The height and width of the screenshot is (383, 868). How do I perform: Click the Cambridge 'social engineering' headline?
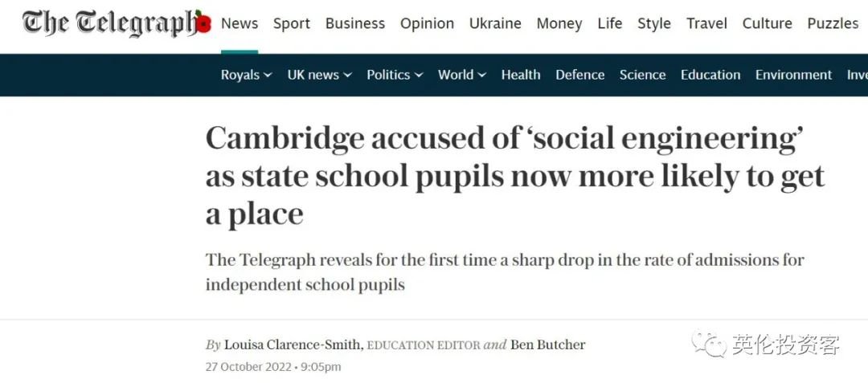click(514, 177)
